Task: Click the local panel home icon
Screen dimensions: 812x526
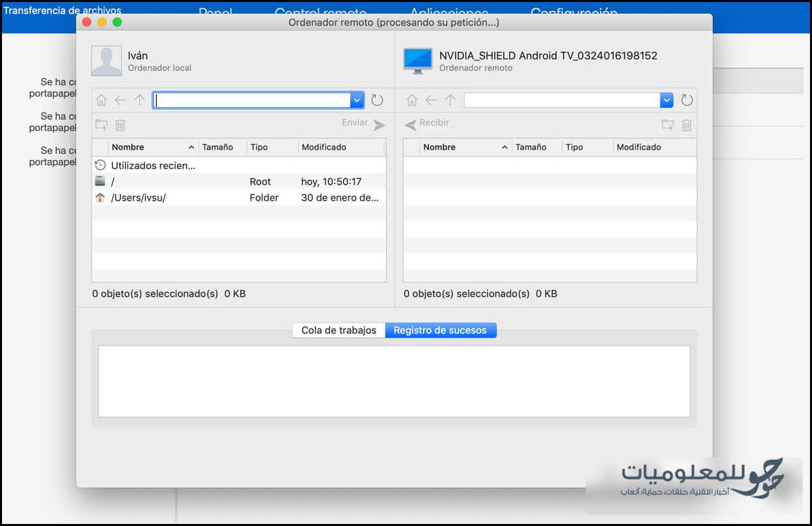Action: [102, 100]
